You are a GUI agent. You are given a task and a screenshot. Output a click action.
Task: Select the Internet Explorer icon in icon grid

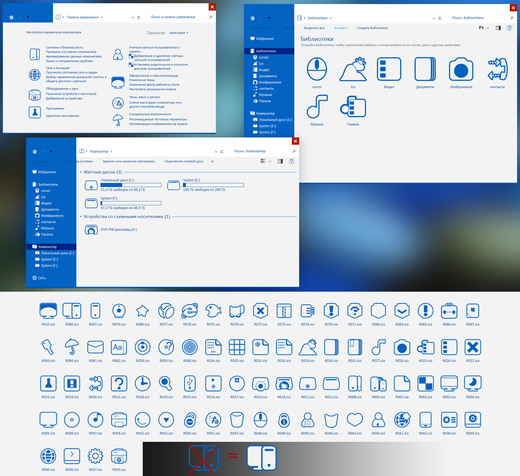(x=190, y=311)
